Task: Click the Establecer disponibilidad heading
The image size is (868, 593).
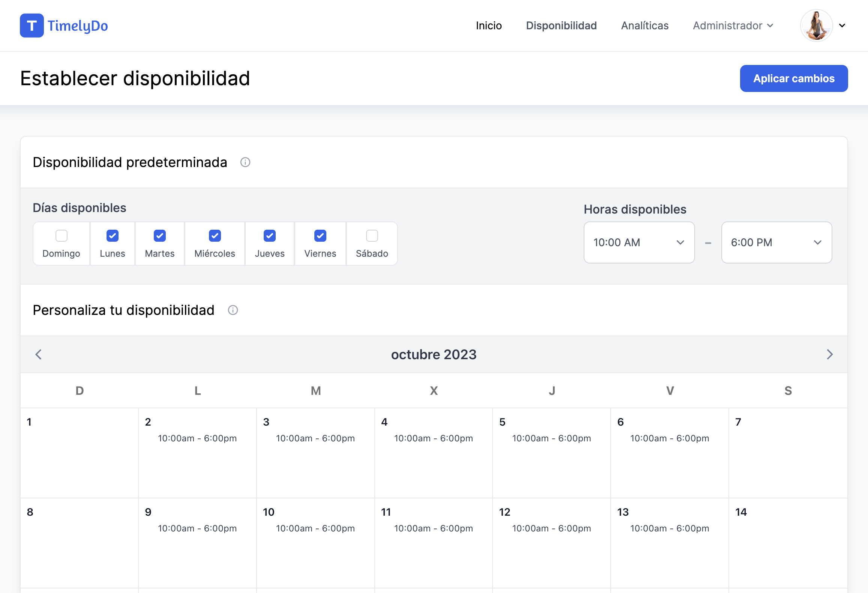Action: point(135,78)
